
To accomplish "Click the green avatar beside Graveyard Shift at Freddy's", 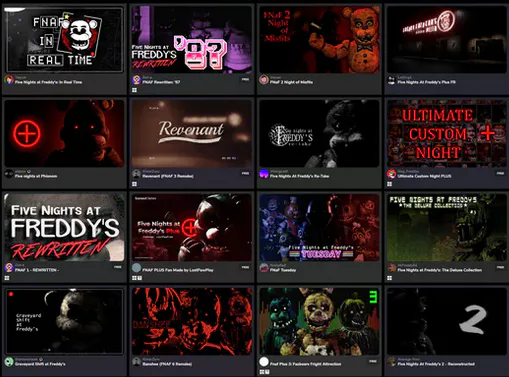I will pyautogui.click(x=9, y=362).
